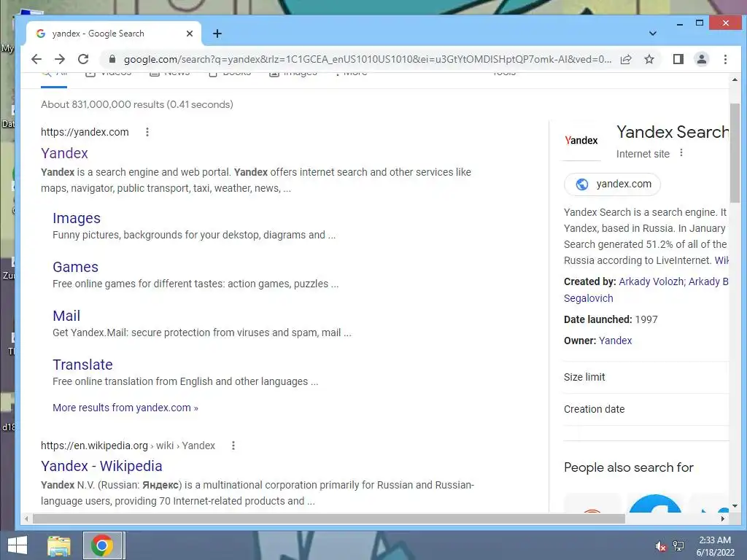Go forward one page in Chrome
Viewport: 747px width, 560px height.
[60, 59]
